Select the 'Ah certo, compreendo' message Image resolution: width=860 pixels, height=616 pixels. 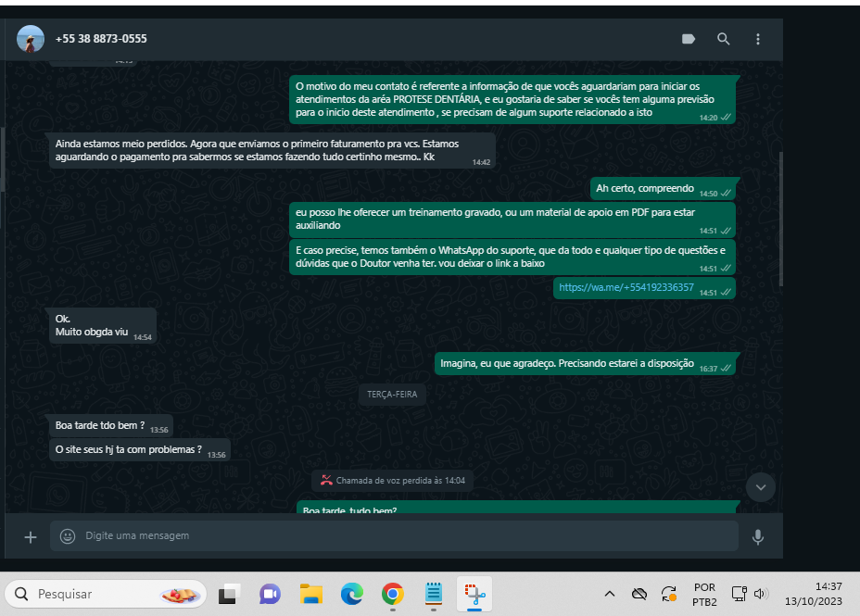pyautogui.click(x=663, y=189)
